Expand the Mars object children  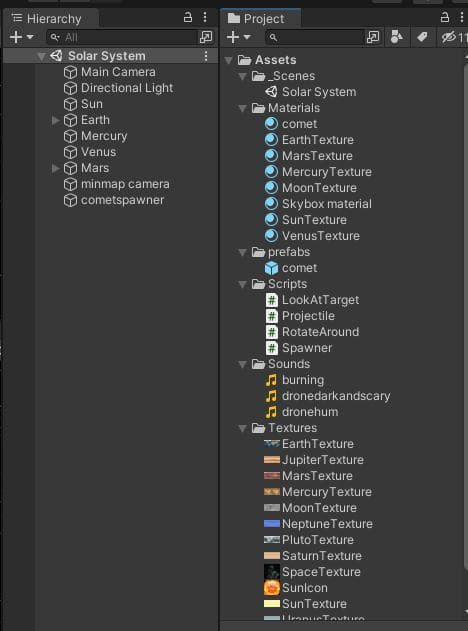coord(56,168)
